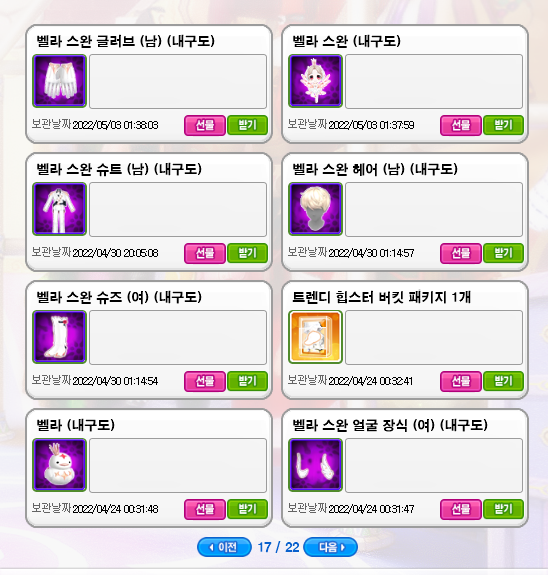
Task: Select the 벨라 (내구도) duck pet icon
Action: [59, 465]
